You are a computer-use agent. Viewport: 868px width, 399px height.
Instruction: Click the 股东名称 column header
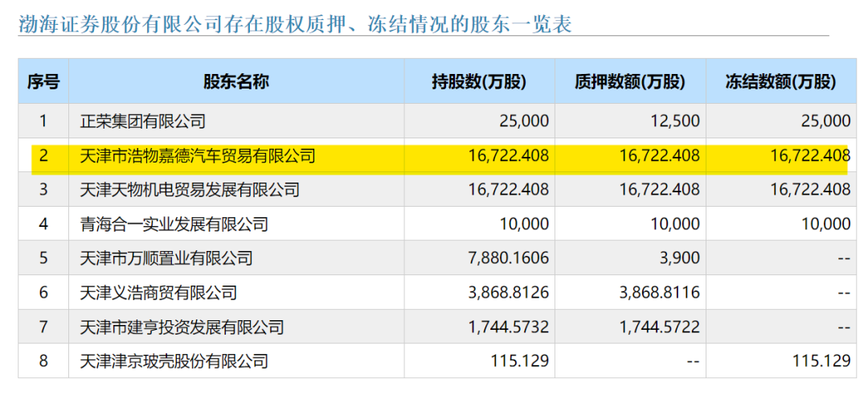click(236, 82)
